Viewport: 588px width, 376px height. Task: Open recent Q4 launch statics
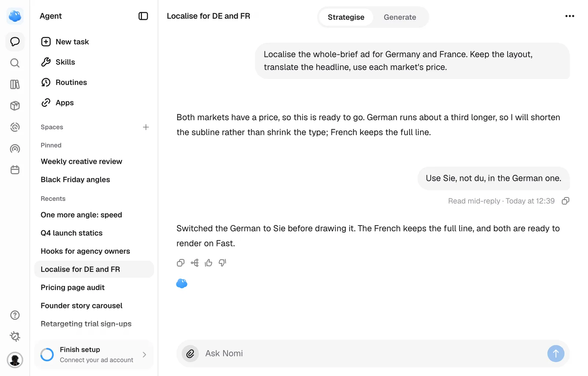coord(94,233)
